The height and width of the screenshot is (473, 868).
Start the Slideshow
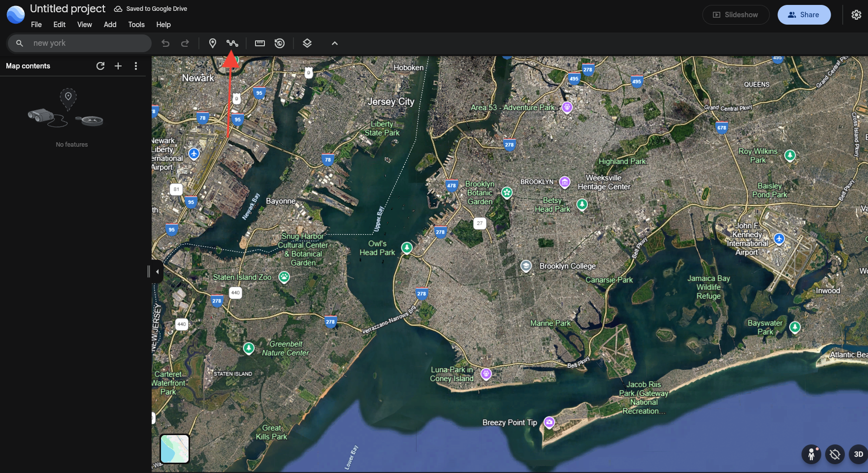click(x=736, y=15)
